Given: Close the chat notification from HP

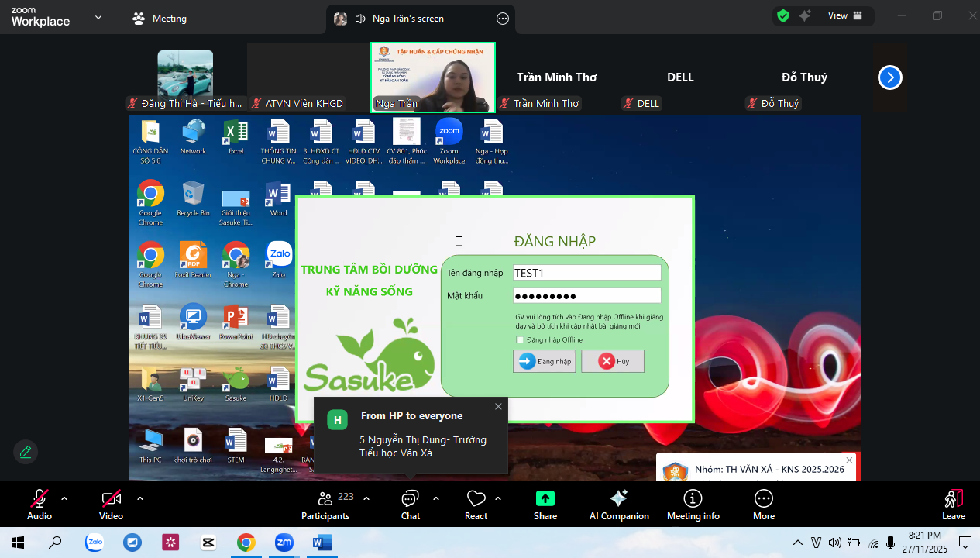Looking at the screenshot, I should click(x=498, y=406).
